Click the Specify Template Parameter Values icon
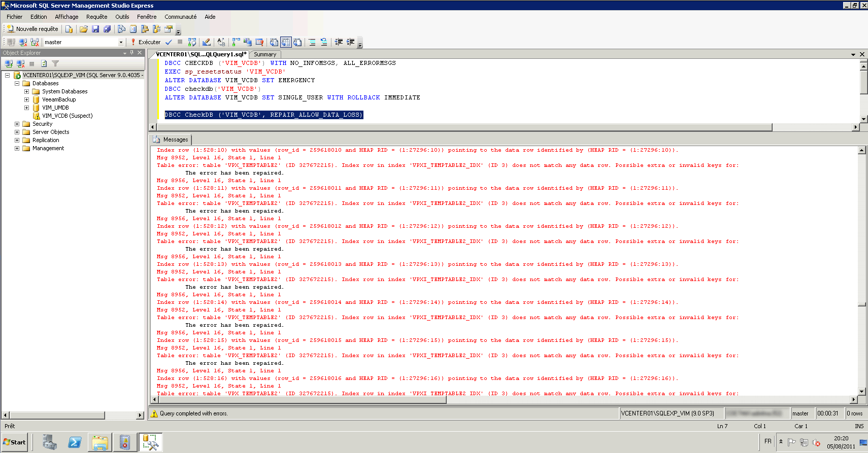The width and height of the screenshot is (868, 453). tap(221, 42)
